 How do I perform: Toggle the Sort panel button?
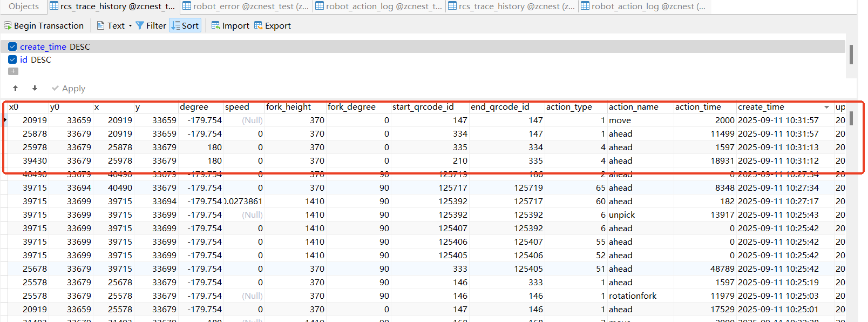185,25
